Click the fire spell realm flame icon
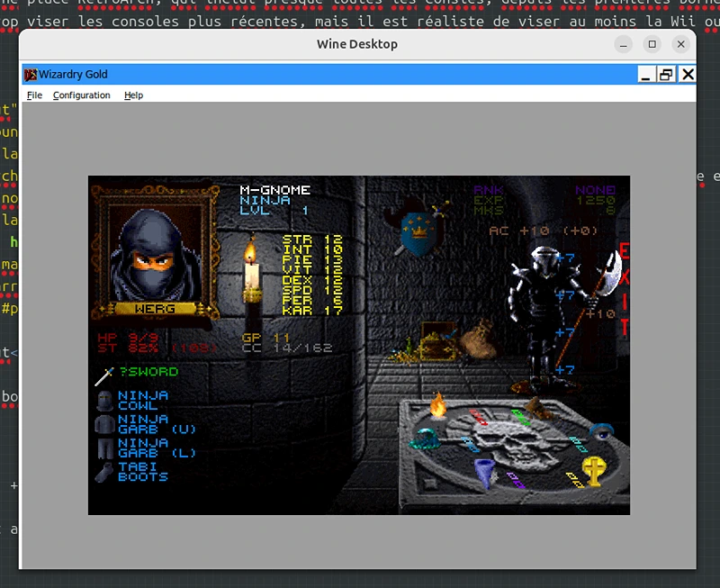 click(438, 405)
